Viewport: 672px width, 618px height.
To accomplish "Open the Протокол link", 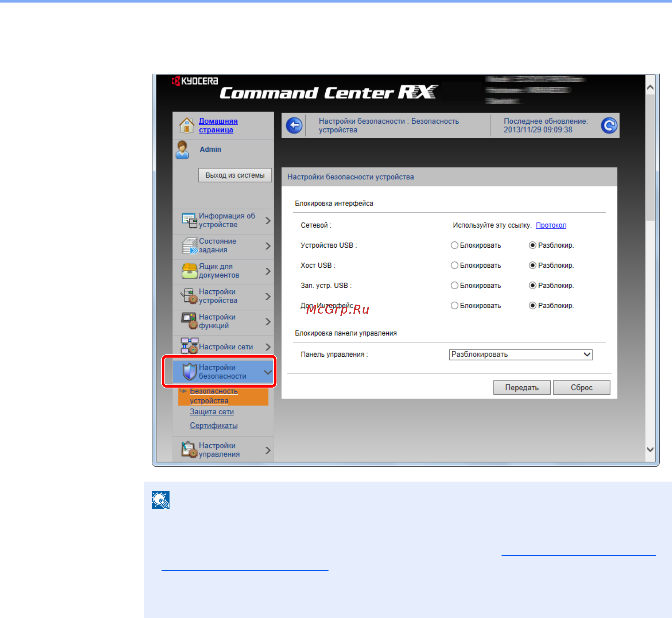I will click(x=551, y=225).
